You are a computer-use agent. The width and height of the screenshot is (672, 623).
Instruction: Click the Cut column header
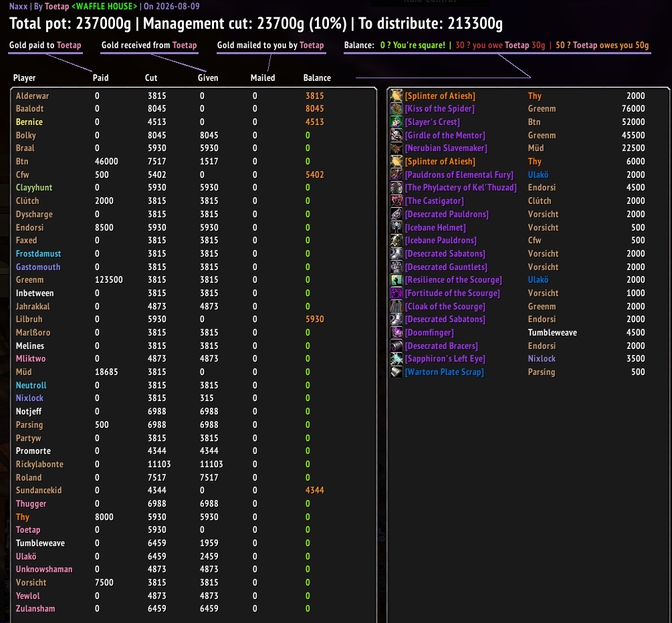[x=151, y=78]
